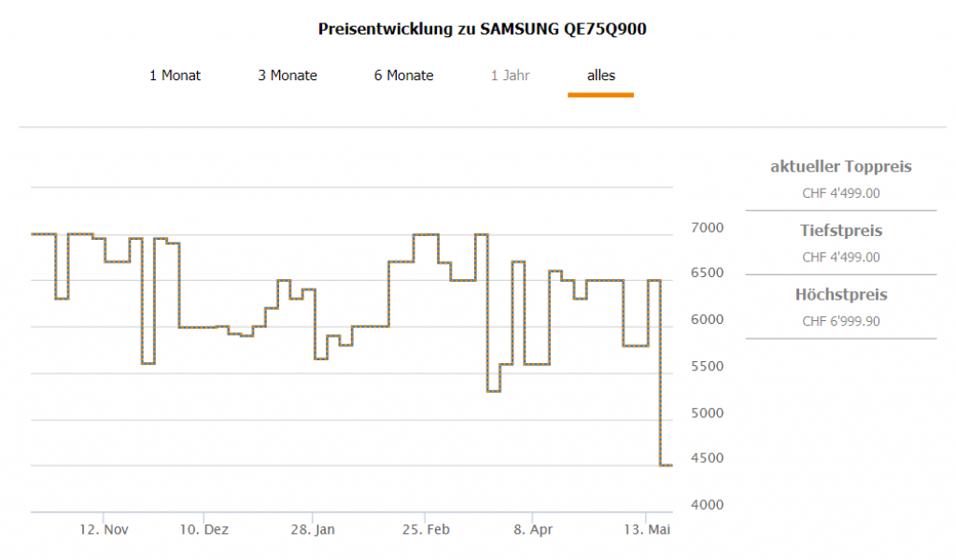Click the "28. Jan" date axis label
Screen dimensions: 956x560
[x=313, y=530]
